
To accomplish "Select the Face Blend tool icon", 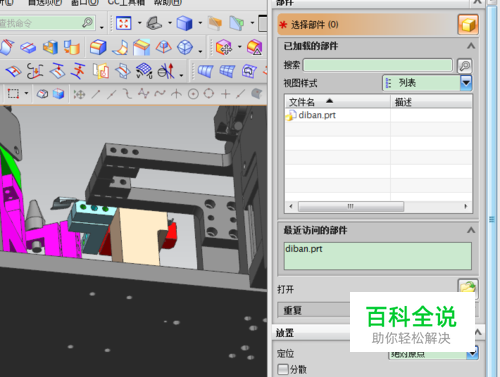I will 120,47.
